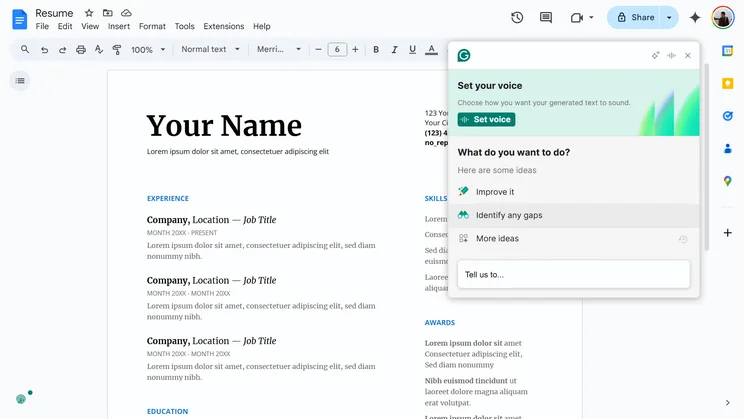This screenshot has width=744, height=419.
Task: Open text color picker
Action: click(431, 49)
